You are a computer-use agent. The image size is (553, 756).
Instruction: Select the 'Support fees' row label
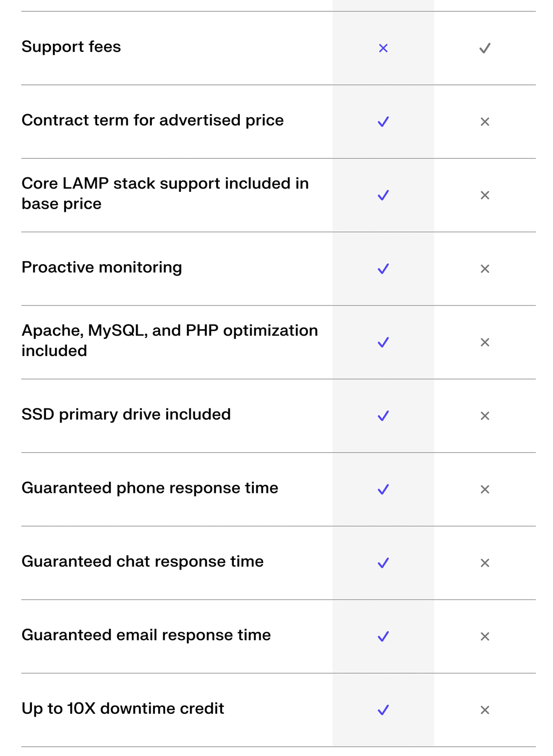[x=71, y=47]
